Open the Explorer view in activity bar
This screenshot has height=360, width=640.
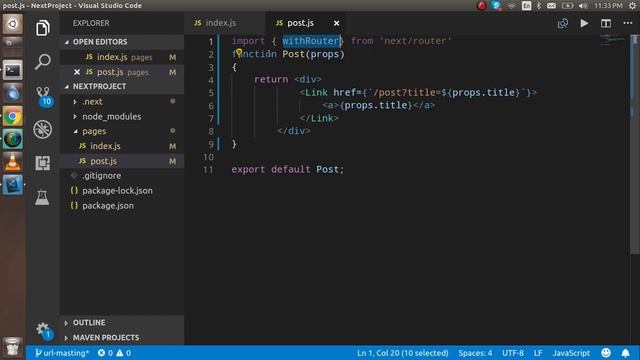[42, 28]
